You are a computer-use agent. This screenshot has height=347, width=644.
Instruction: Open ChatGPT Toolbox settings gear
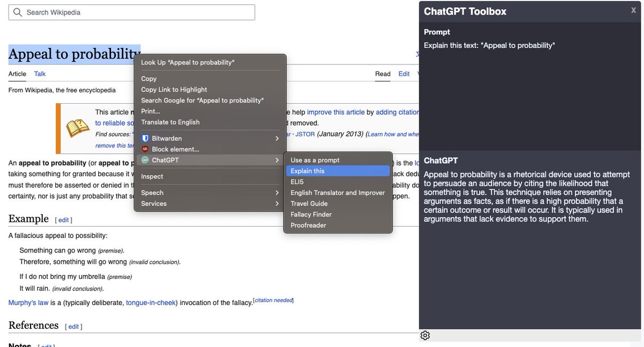point(425,336)
